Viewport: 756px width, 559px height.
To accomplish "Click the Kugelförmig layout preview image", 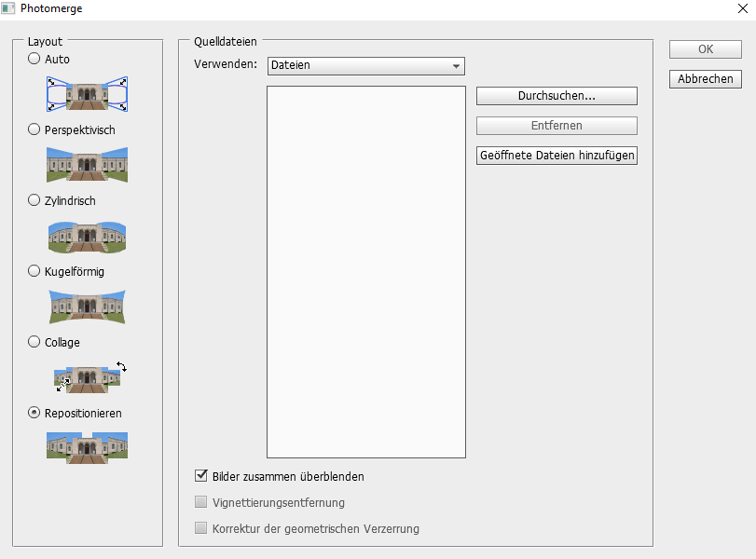I will click(87, 307).
